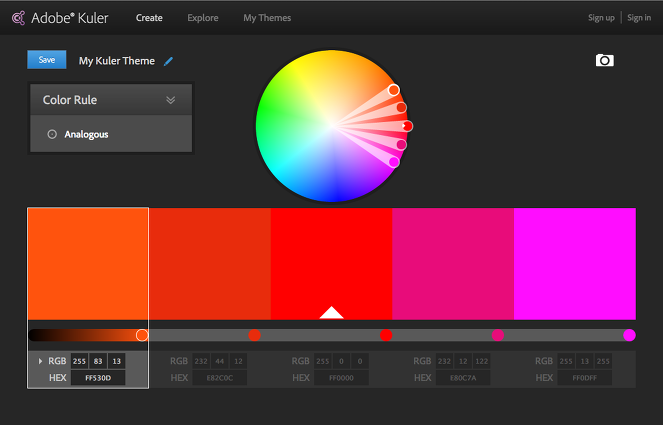The image size is (663, 425).
Task: Click the Sign in link
Action: point(639,18)
